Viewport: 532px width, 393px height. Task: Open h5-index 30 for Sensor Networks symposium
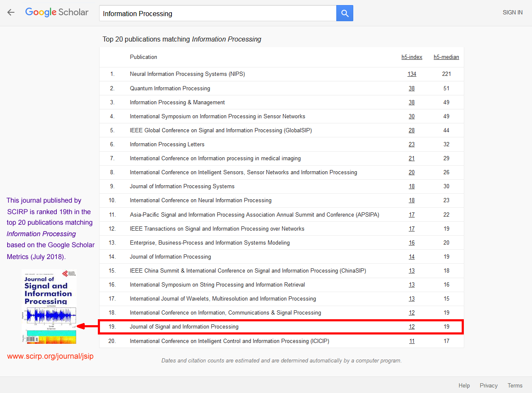(412, 117)
